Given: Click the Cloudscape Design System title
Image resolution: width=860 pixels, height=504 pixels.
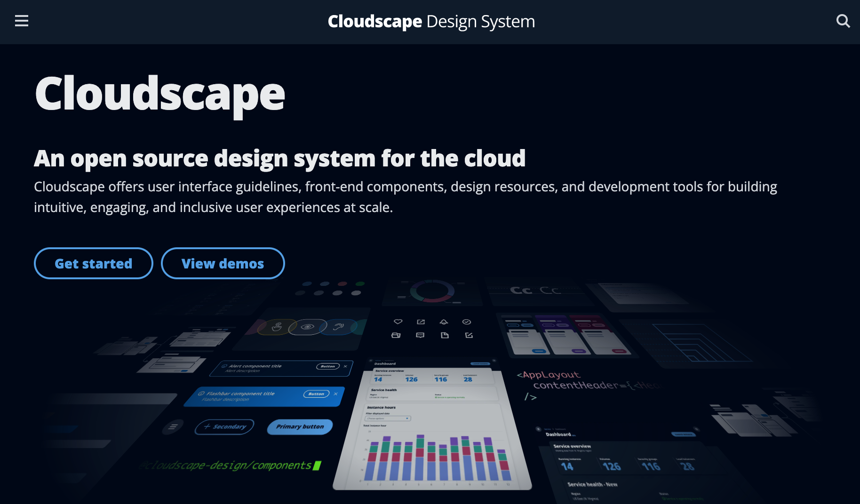Looking at the screenshot, I should coord(431,21).
